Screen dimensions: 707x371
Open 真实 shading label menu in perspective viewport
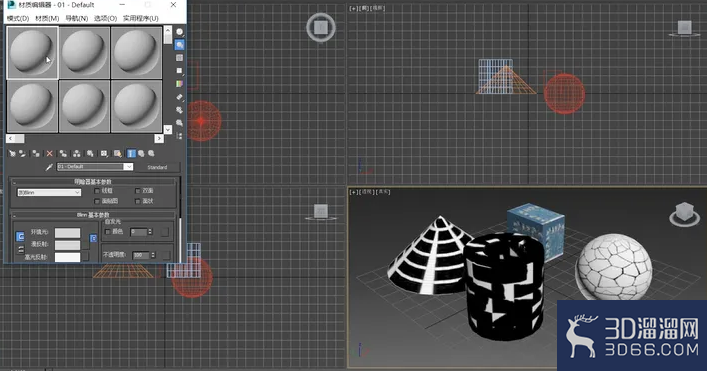click(x=384, y=192)
